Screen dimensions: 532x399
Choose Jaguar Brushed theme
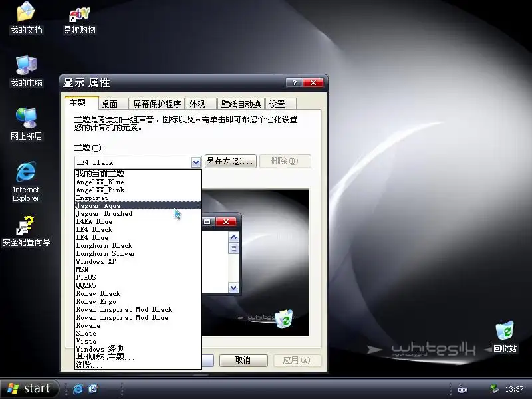(x=138, y=213)
